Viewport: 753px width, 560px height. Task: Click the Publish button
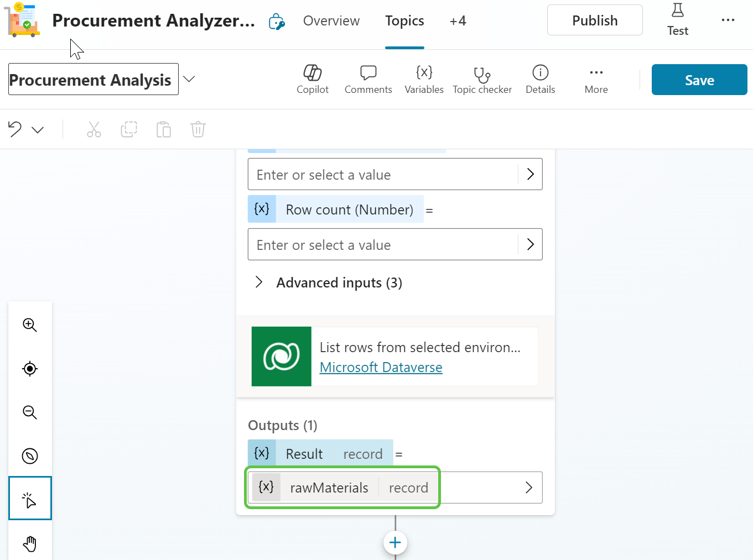(595, 20)
